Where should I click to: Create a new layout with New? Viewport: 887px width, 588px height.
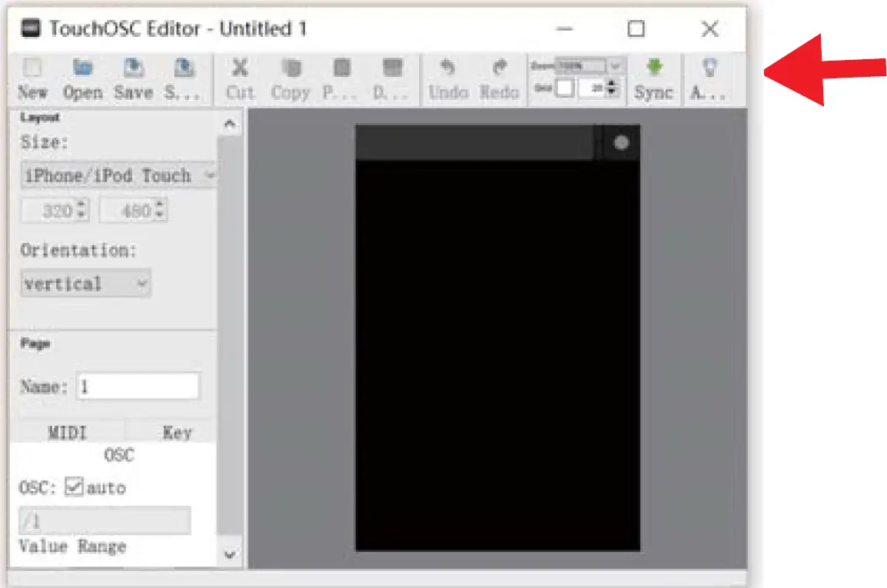click(32, 79)
